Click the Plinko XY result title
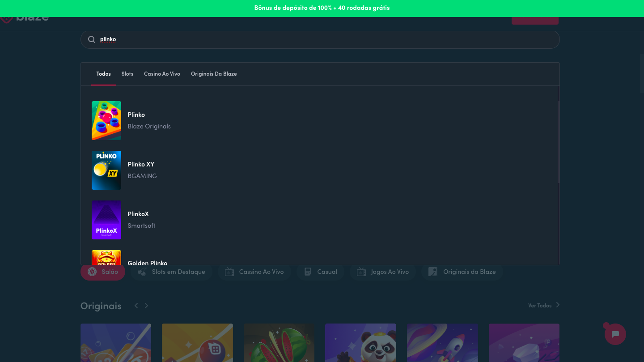Screen dimensions: 644x362 [141, 164]
